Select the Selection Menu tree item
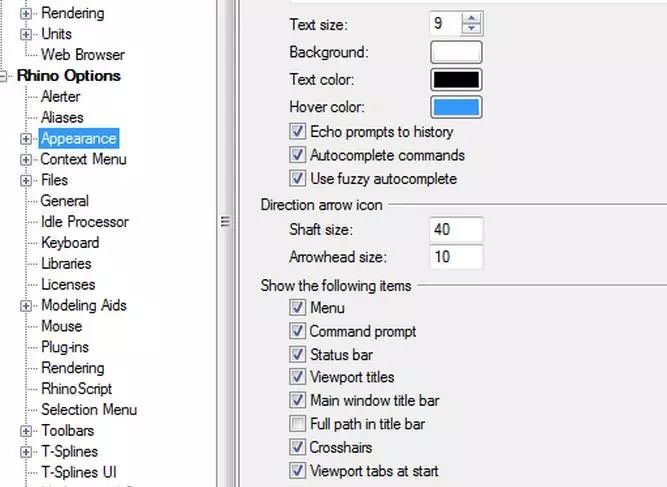Screen dimensions: 667x487 click(x=88, y=410)
